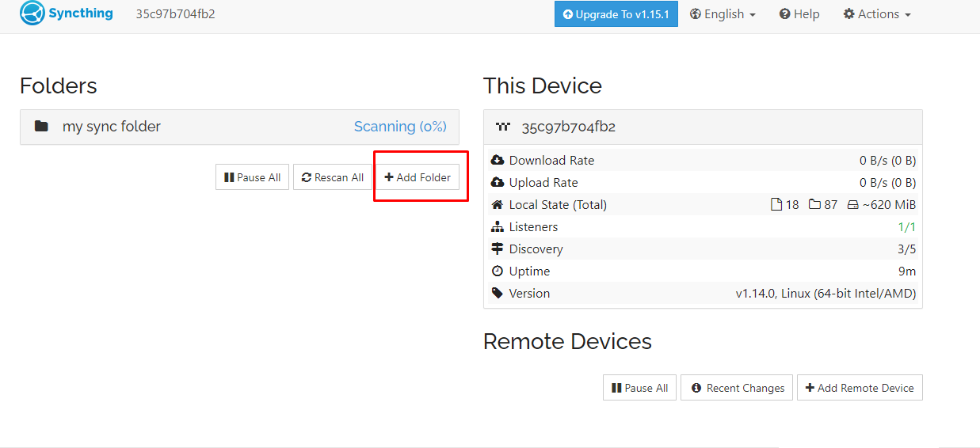Click the Local State (Total) label
The image size is (980, 448).
coord(558,204)
